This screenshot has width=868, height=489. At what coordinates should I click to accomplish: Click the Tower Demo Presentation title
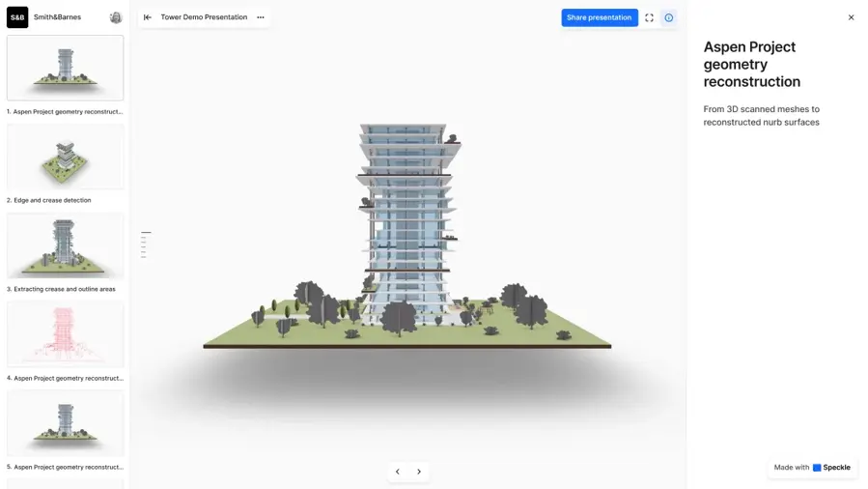204,17
